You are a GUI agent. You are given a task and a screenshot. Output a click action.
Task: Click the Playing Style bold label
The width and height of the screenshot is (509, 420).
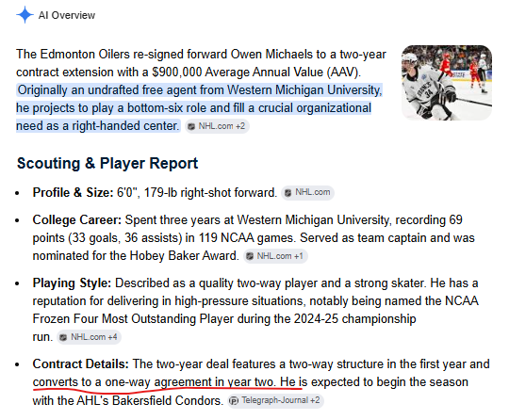[x=72, y=283]
